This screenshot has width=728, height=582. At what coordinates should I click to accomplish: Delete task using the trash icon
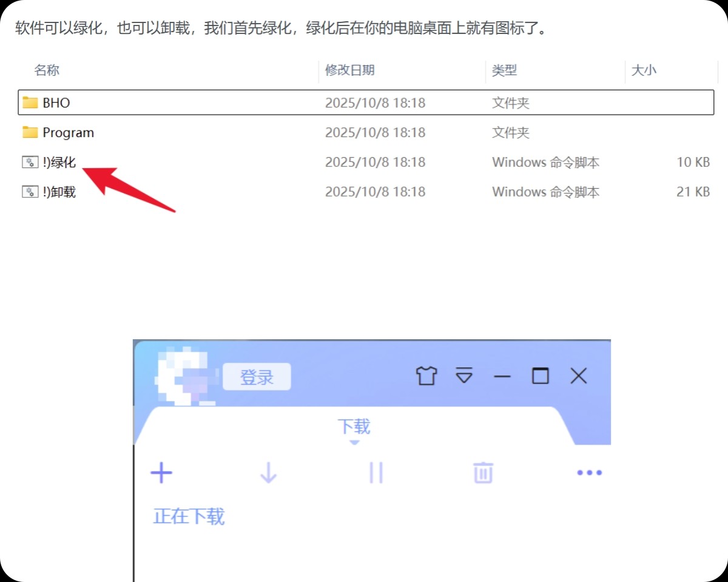(x=483, y=473)
